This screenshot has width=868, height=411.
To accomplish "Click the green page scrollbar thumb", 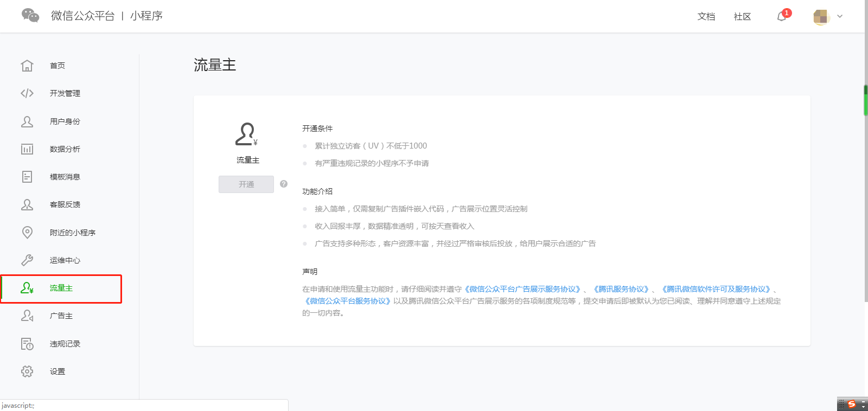I will [x=865, y=100].
